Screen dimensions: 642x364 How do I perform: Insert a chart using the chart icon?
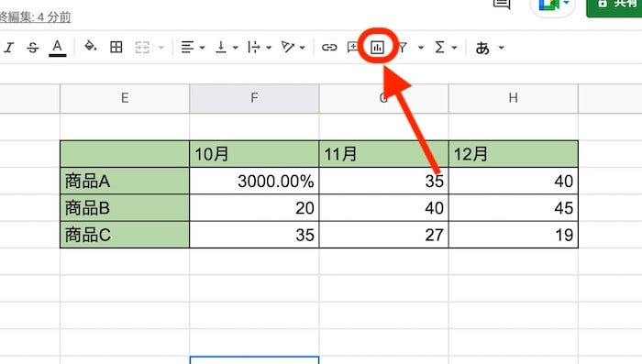(x=377, y=48)
